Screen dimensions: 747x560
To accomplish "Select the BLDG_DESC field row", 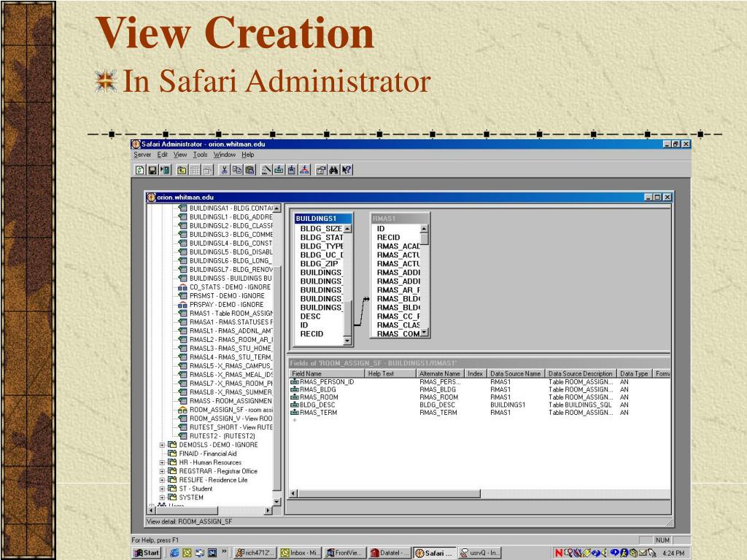I will (x=480, y=405).
